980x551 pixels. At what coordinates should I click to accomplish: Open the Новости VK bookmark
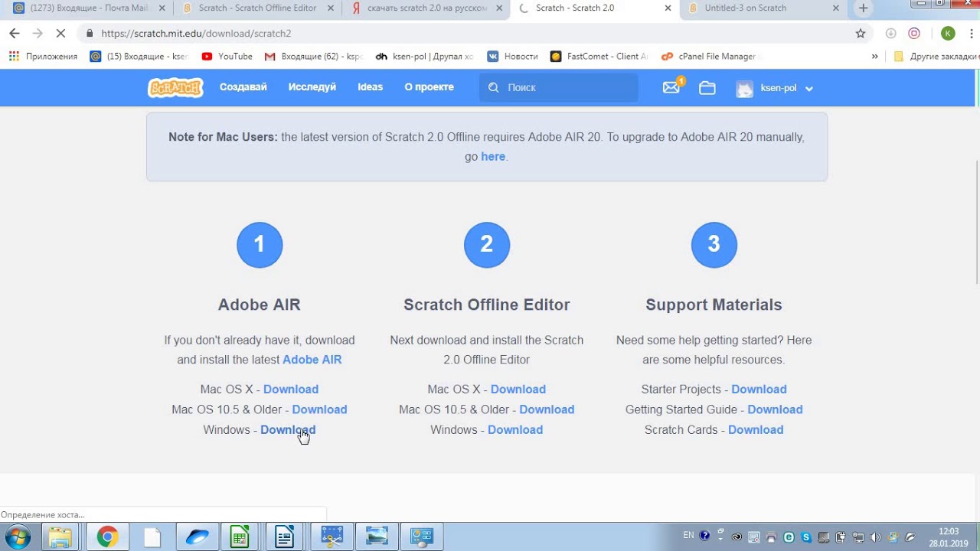click(x=512, y=57)
